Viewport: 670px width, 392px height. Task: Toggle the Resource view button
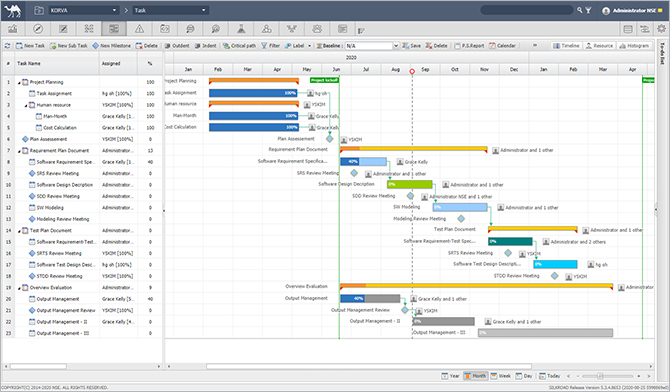click(599, 46)
